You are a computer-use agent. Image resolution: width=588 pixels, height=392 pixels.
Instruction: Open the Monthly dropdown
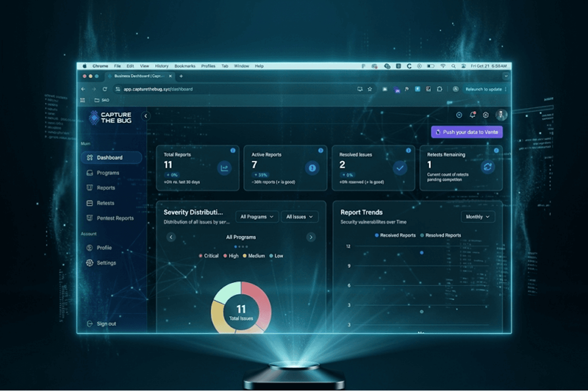pyautogui.click(x=478, y=217)
